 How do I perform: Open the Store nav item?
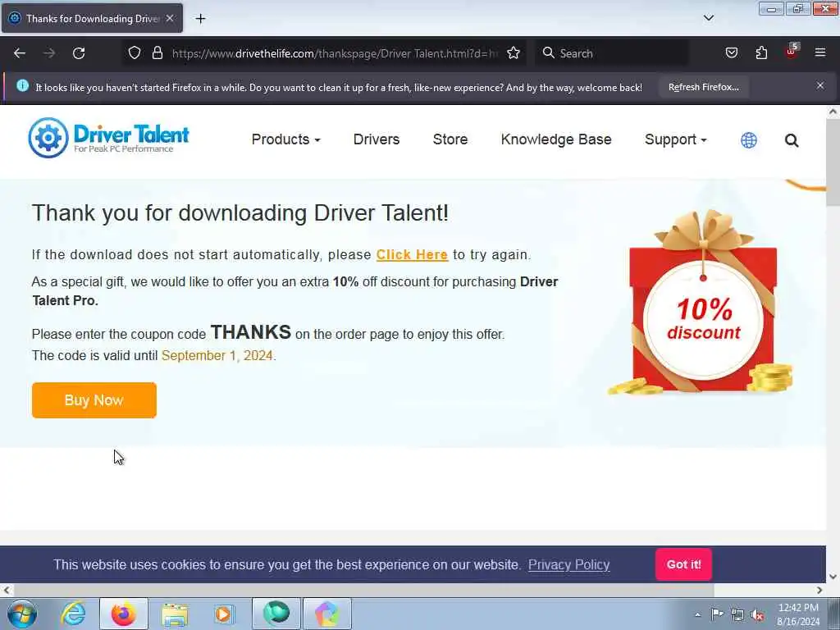[450, 139]
